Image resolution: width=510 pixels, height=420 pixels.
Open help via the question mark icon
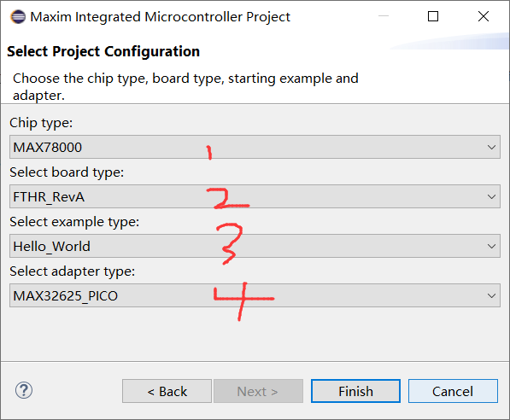(x=24, y=390)
